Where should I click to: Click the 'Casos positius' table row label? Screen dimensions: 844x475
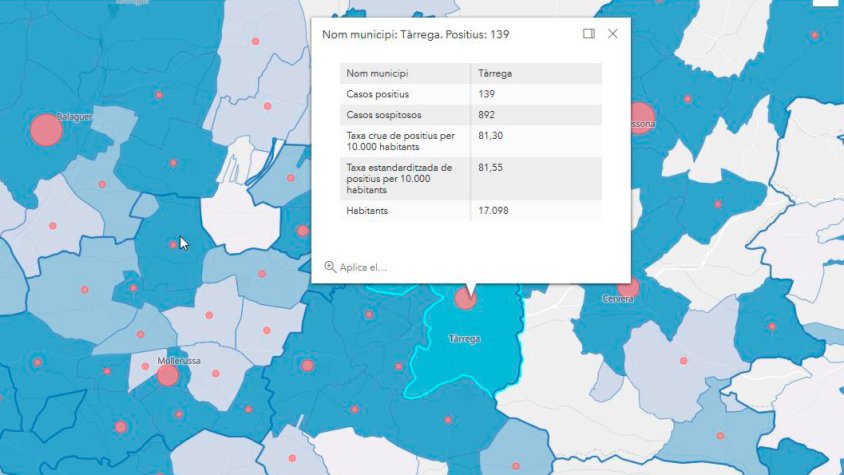(x=377, y=94)
